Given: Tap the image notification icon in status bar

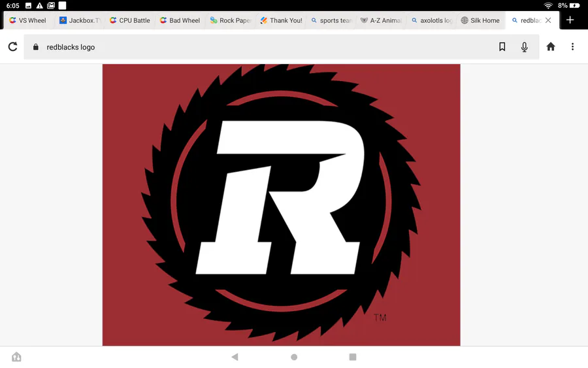Looking at the screenshot, I should click(28, 6).
